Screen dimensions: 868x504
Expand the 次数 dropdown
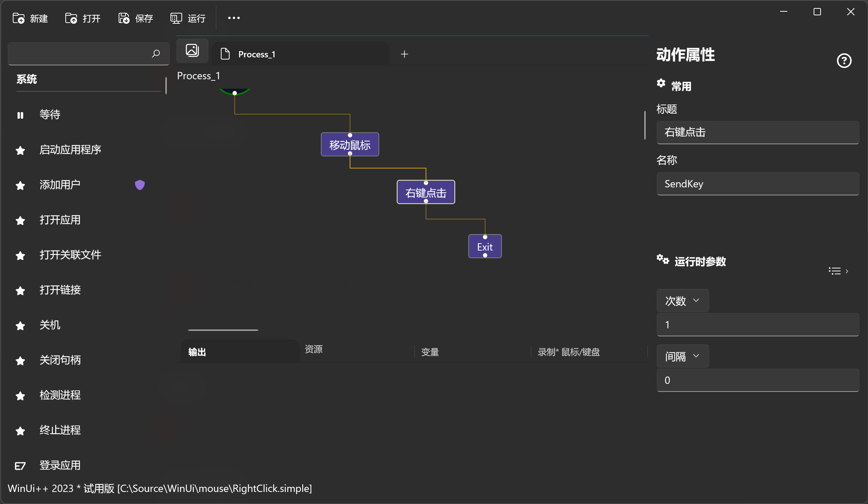click(682, 301)
